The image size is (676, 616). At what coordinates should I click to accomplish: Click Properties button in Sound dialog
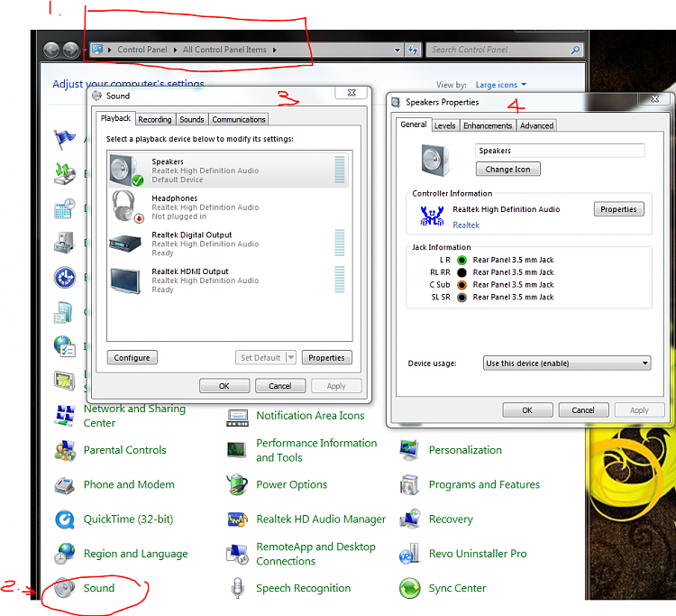click(x=327, y=358)
